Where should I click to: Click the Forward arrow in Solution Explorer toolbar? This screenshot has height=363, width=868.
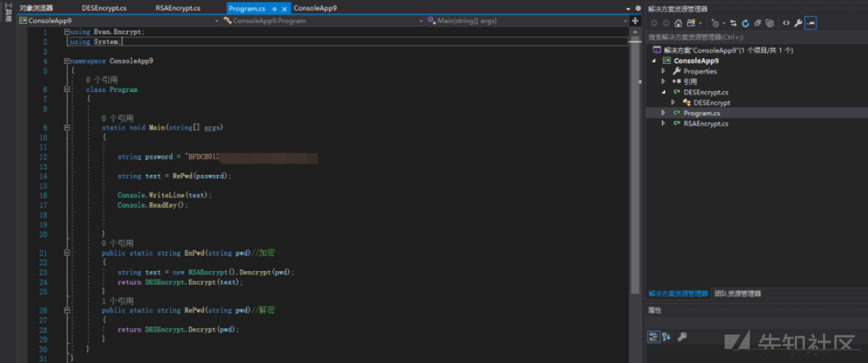click(x=666, y=23)
